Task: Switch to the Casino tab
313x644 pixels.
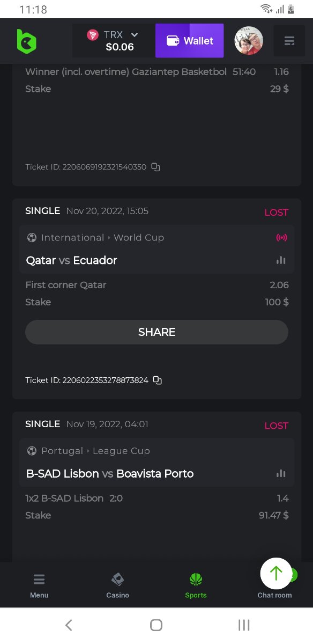Action: point(117,586)
